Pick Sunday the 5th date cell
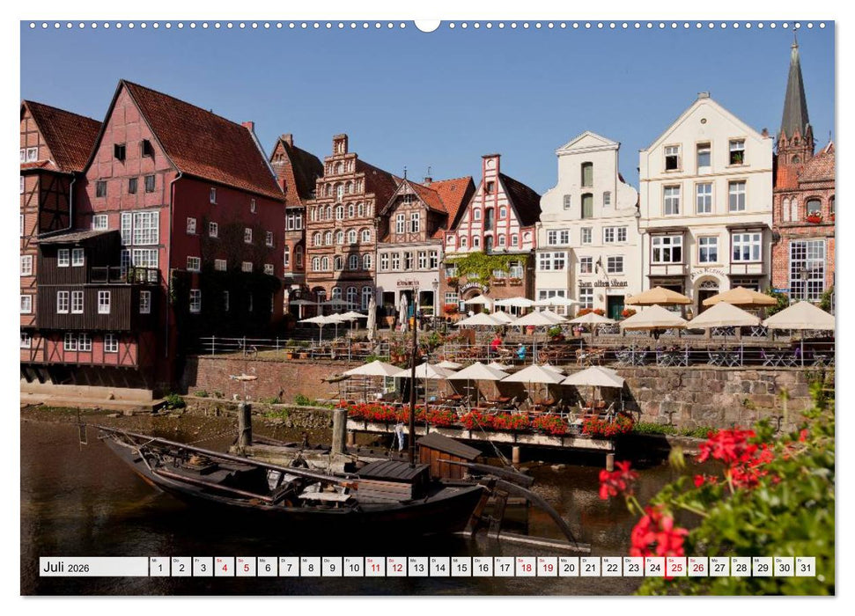The image size is (855, 616). [x=246, y=567]
